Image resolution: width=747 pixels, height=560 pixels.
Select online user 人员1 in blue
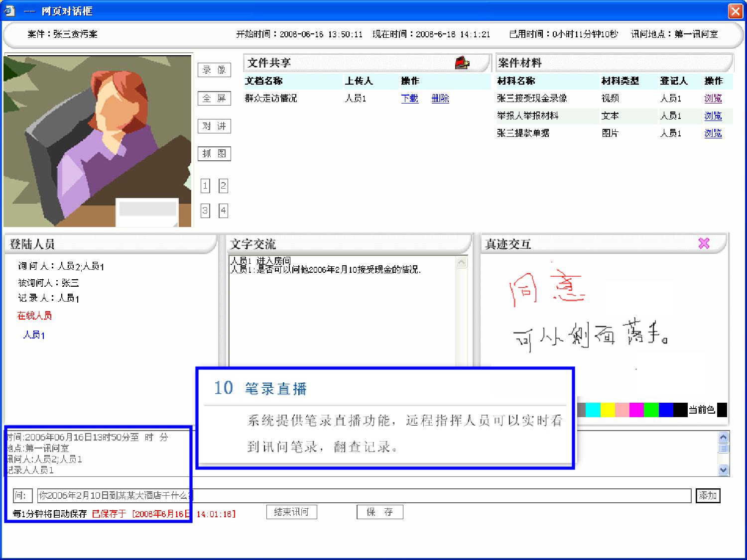point(34,335)
